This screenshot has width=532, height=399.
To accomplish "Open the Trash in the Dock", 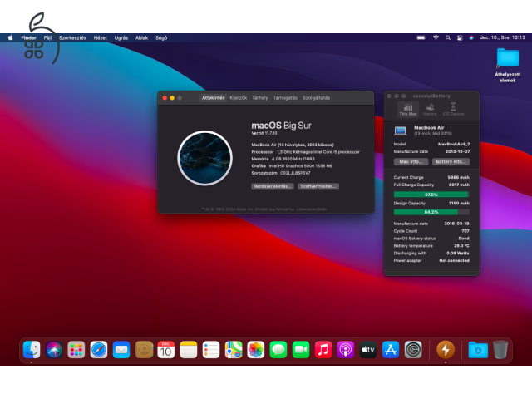I will [x=500, y=350].
